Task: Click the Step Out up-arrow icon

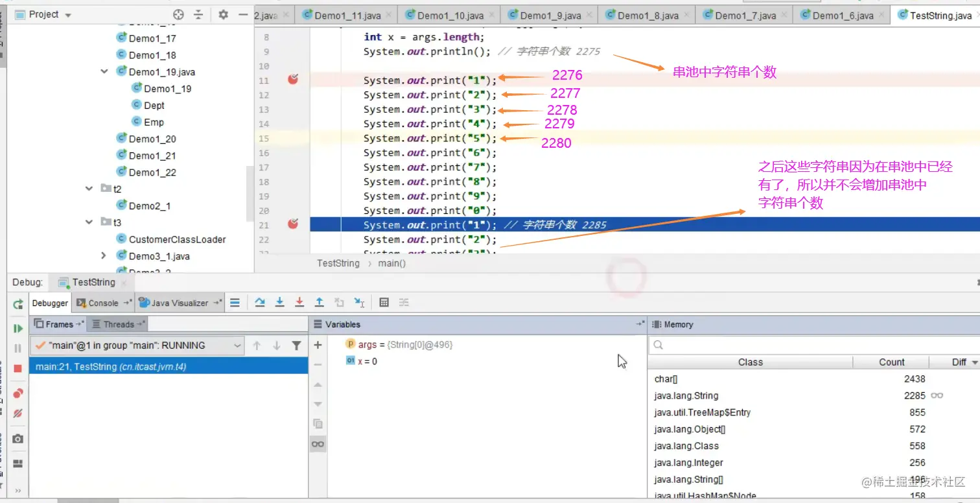Action: [320, 303]
